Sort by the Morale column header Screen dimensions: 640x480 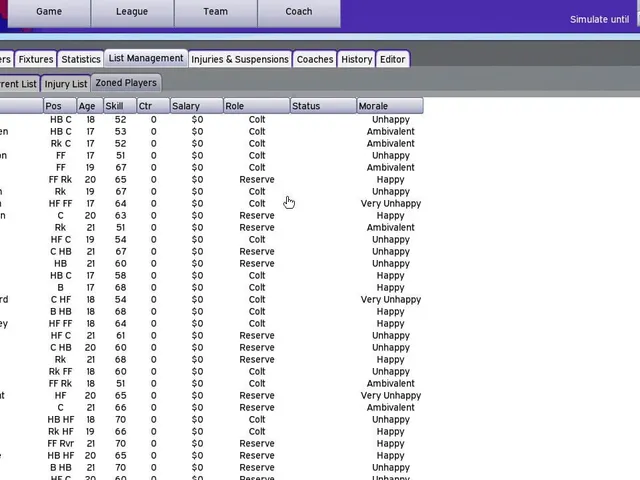[390, 106]
